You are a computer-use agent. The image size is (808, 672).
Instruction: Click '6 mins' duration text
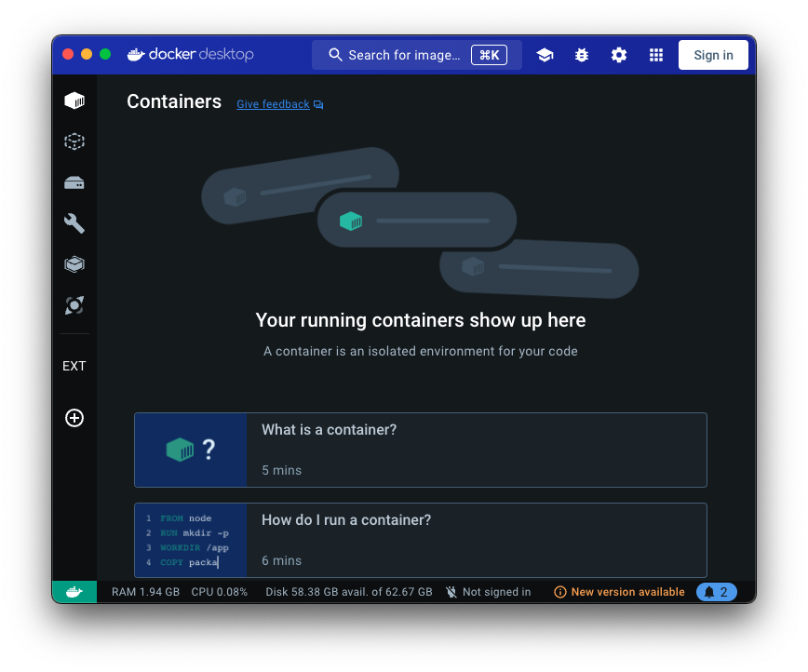click(281, 560)
